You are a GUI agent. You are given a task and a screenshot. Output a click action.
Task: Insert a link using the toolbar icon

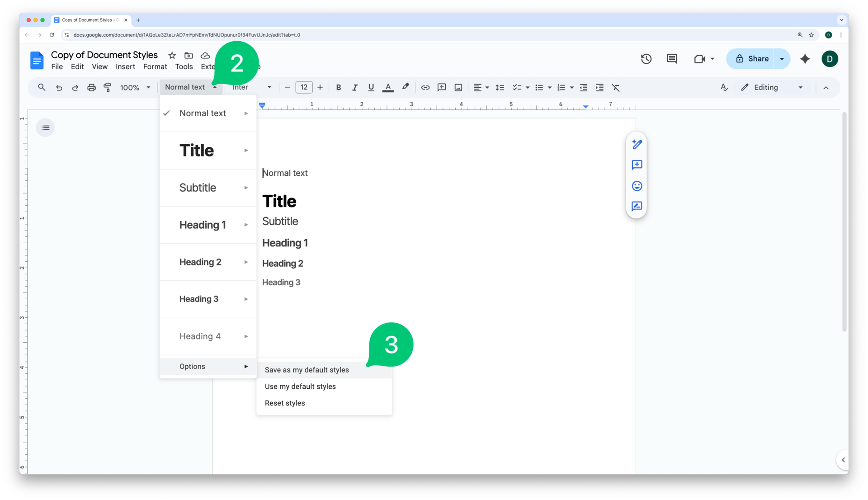click(x=425, y=87)
